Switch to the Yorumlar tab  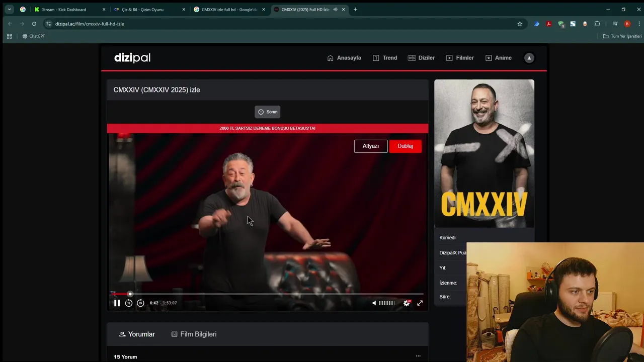click(x=137, y=334)
